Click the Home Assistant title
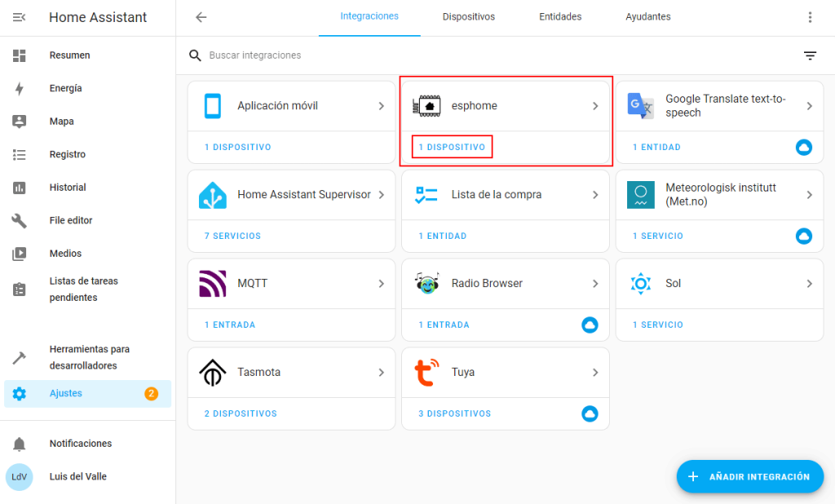This screenshot has width=835, height=504. click(98, 18)
